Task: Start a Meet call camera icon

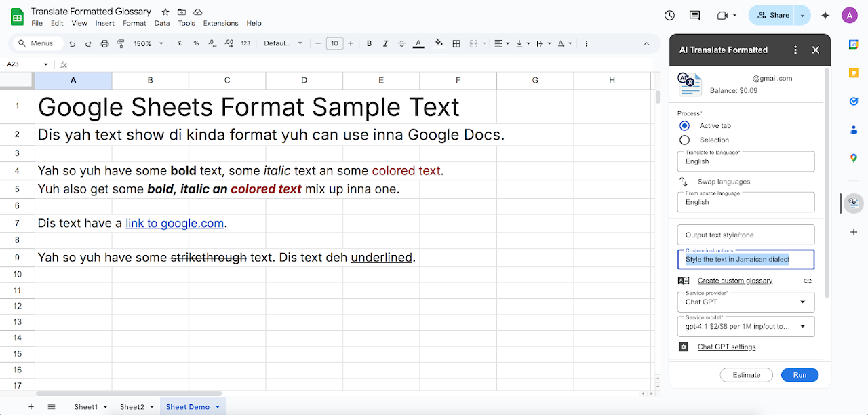Action: 722,15
